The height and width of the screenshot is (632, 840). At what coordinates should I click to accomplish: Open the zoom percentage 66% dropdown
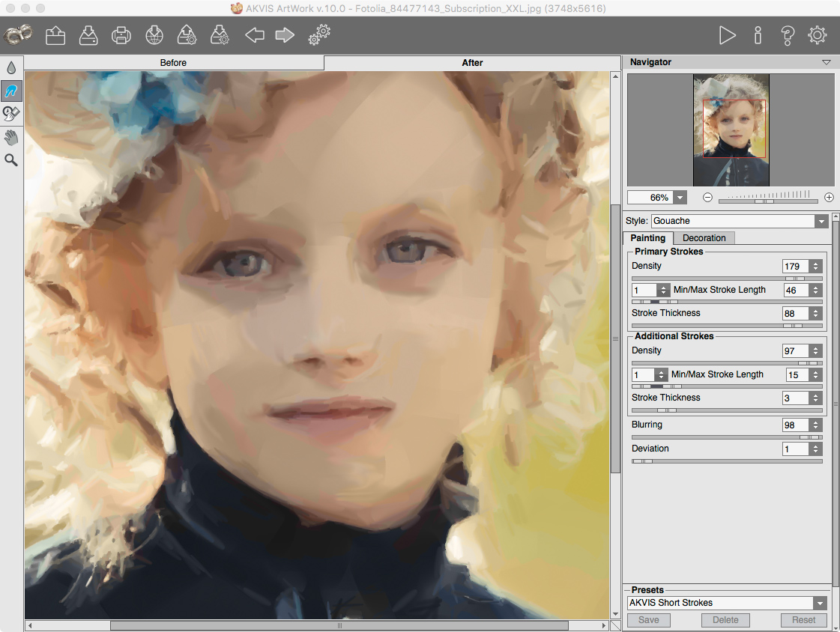[x=680, y=198]
